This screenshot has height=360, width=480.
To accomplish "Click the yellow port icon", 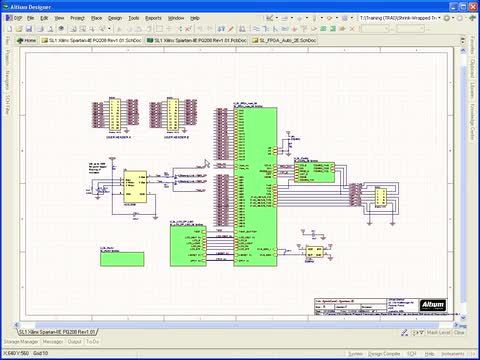I will (x=342, y=29).
